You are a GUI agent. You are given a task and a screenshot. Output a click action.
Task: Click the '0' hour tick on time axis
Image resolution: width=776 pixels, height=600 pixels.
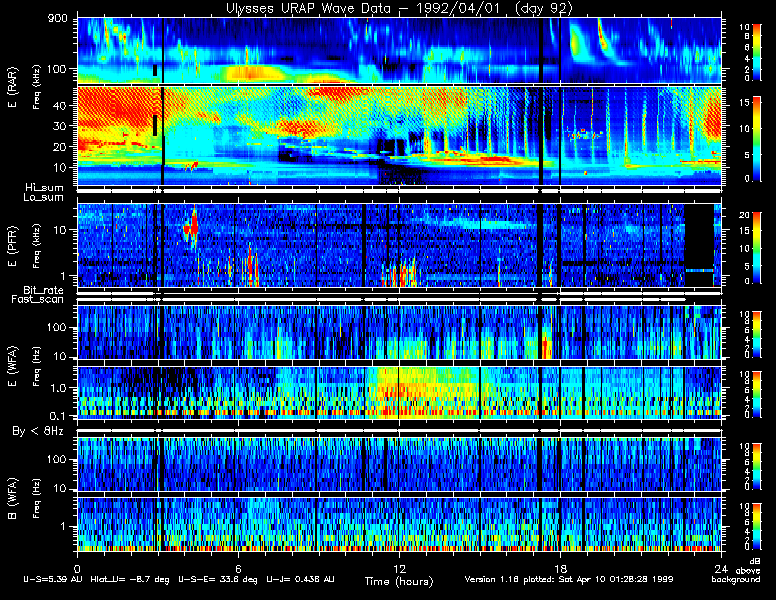77,569
